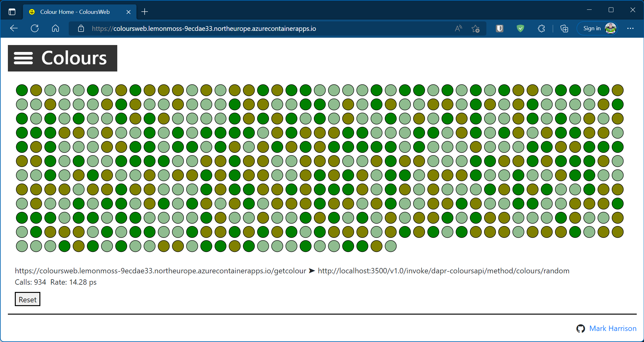Image resolution: width=644 pixels, height=342 pixels.
Task: Open the Read aloud icon
Action: [x=458, y=29]
